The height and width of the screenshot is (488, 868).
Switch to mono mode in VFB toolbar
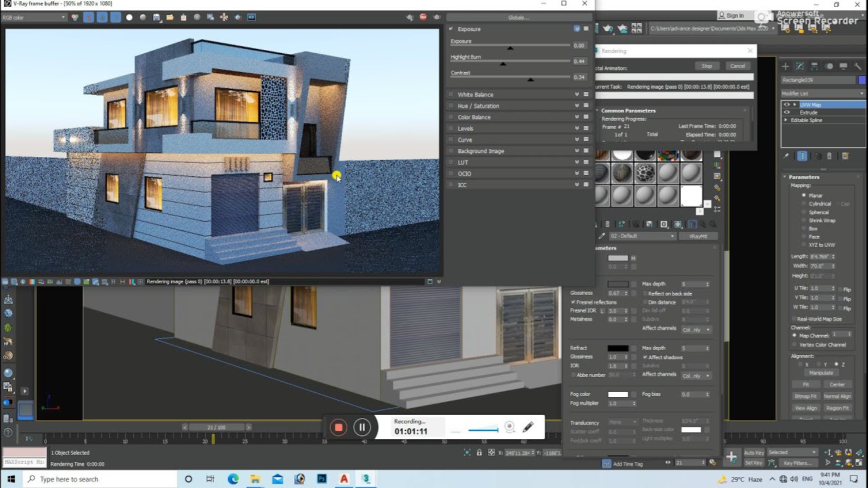[142, 18]
